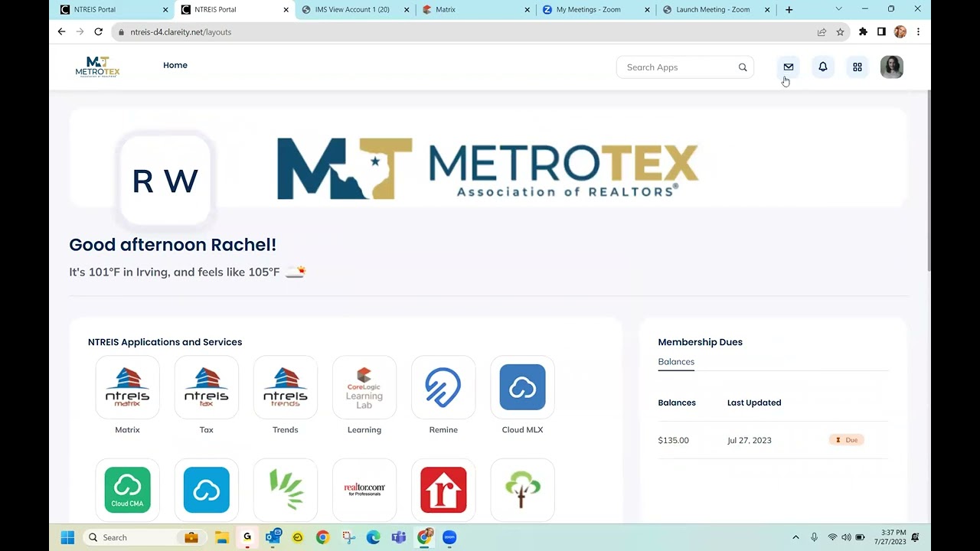Image resolution: width=980 pixels, height=551 pixels.
Task: Open the notifications bell
Action: pyautogui.click(x=823, y=67)
